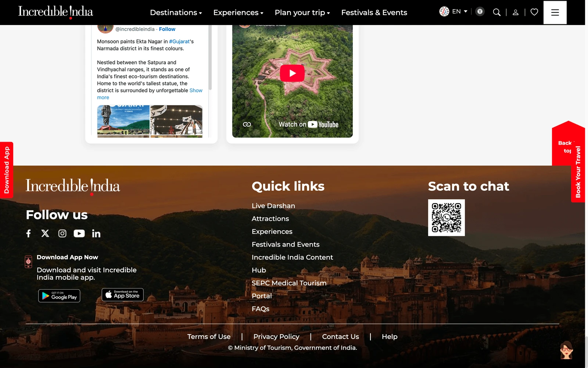Click the mobile phone app icon
Image resolution: width=588 pixels, height=368 pixels.
[28, 262]
